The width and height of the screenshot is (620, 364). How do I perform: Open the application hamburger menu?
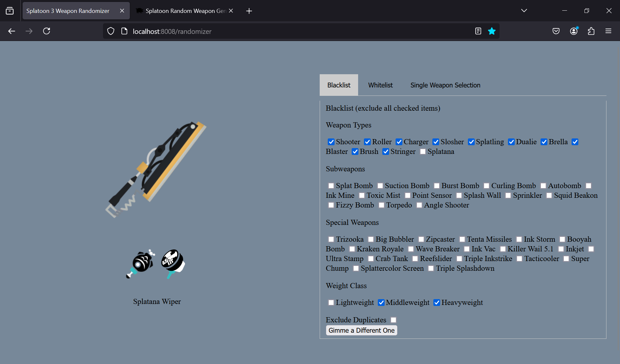point(608,31)
